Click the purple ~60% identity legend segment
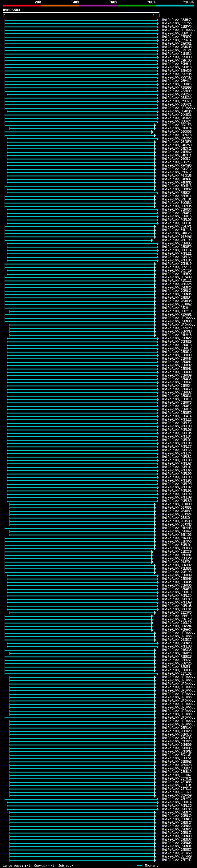This screenshot has height=868, width=197. (x=99, y=6)
